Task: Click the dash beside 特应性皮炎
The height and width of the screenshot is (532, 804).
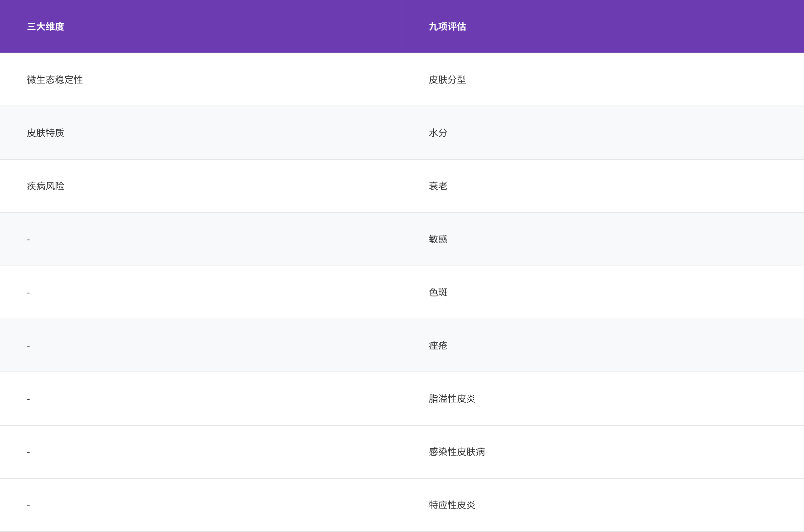Action: click(x=28, y=506)
